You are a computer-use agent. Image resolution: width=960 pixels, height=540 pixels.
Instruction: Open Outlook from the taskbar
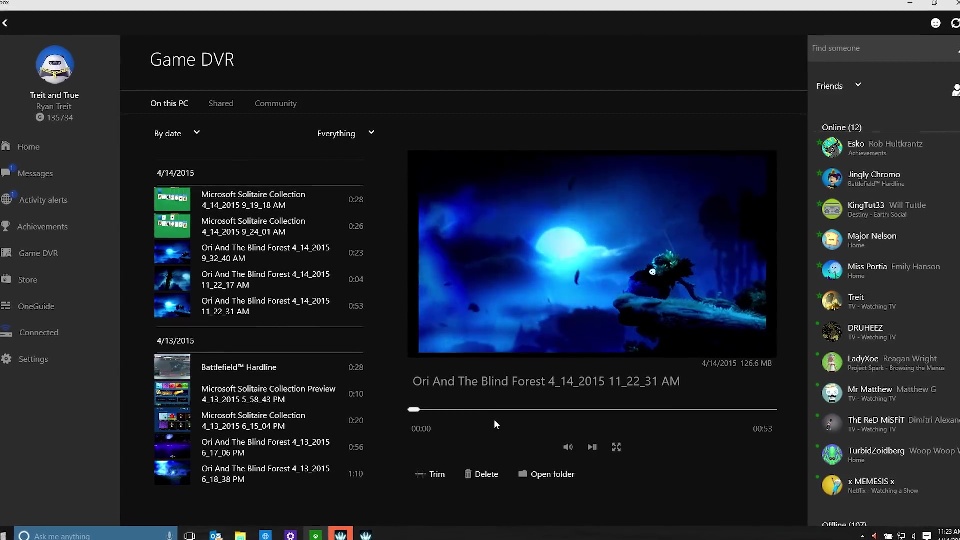216,536
